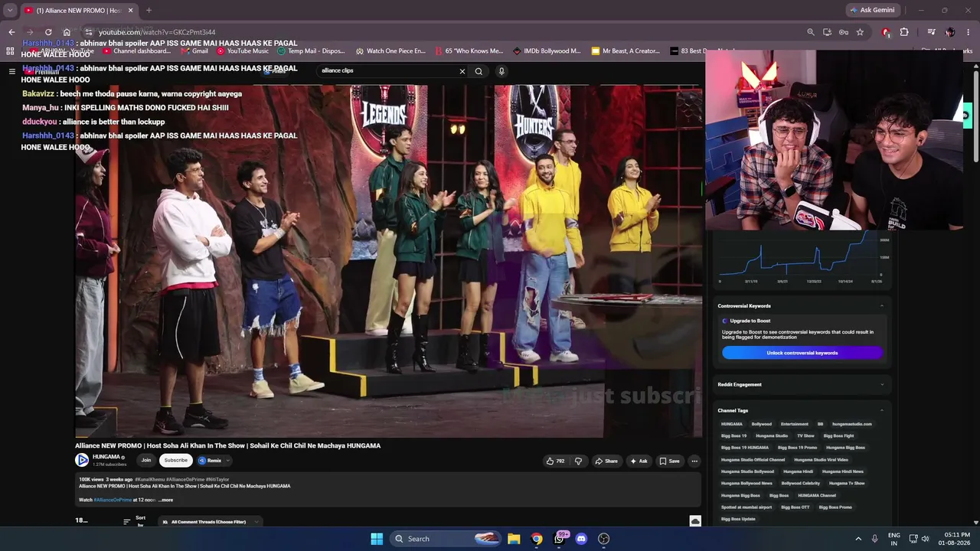
Task: Click the Subscribe button
Action: coord(175,460)
